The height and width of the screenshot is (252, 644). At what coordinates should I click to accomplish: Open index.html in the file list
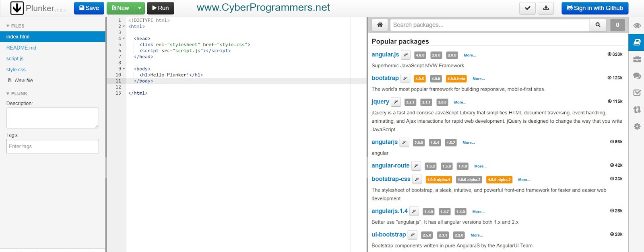click(x=52, y=37)
